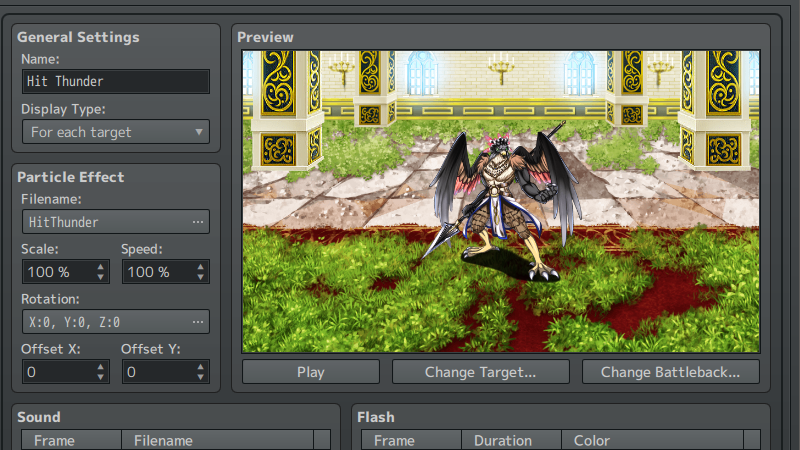Click the Change Battleback... button
The width and height of the screenshot is (800, 450).
coord(670,372)
